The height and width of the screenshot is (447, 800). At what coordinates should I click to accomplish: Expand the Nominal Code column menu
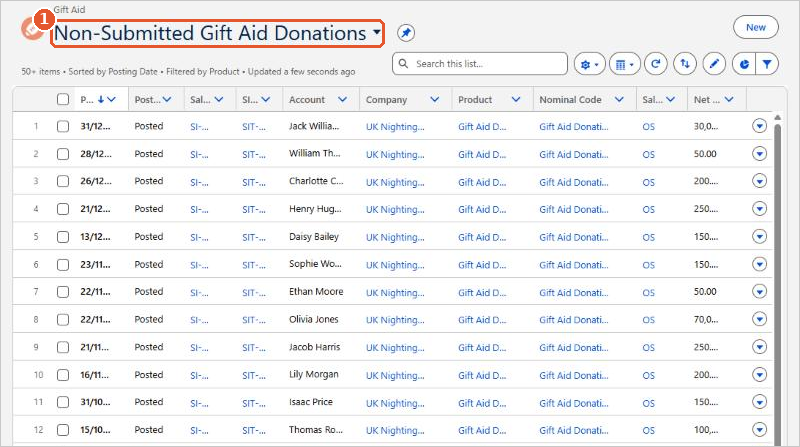tap(619, 100)
